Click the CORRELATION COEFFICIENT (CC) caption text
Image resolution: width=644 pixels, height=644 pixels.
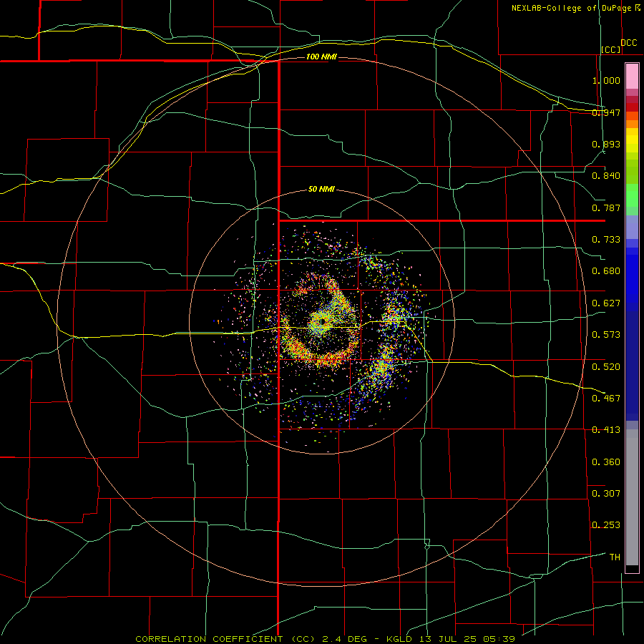coord(225,639)
